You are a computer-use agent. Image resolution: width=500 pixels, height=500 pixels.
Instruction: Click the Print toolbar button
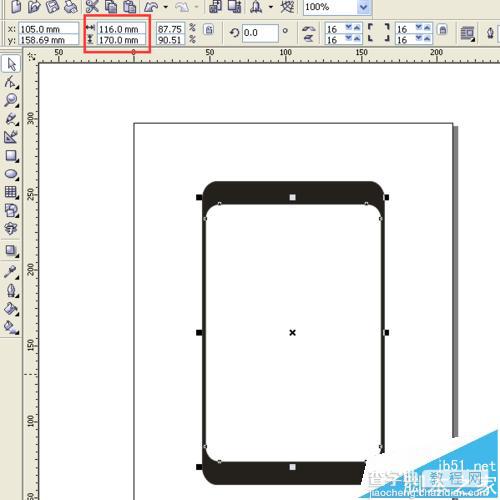coord(70,7)
